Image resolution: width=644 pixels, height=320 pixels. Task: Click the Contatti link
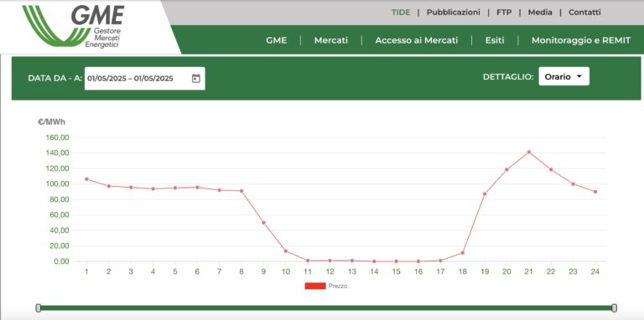click(x=584, y=13)
